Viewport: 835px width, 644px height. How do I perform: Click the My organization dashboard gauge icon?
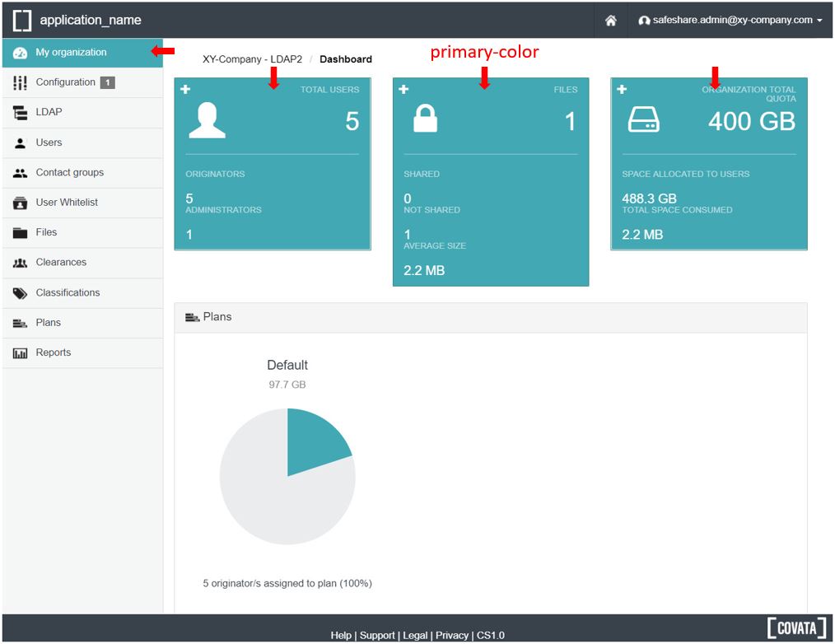tap(21, 52)
